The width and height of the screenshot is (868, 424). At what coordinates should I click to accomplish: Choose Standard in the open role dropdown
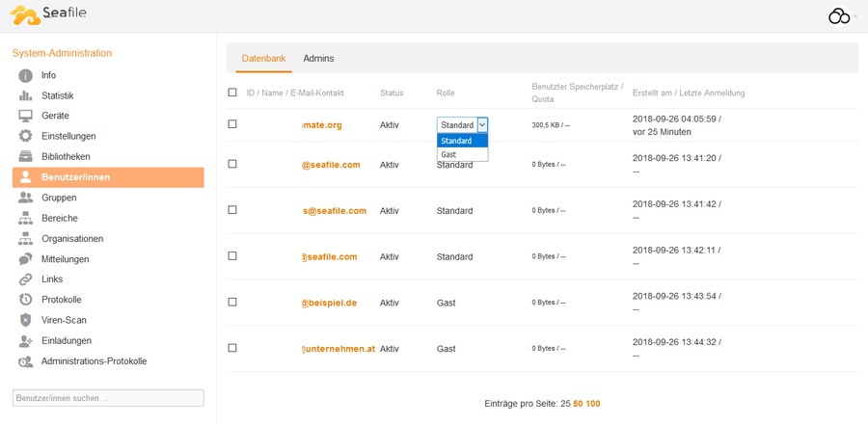[x=463, y=141]
